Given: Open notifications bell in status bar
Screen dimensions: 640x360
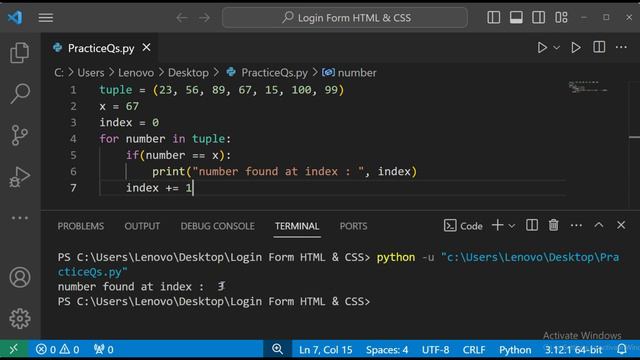Looking at the screenshot, I should pos(621,349).
